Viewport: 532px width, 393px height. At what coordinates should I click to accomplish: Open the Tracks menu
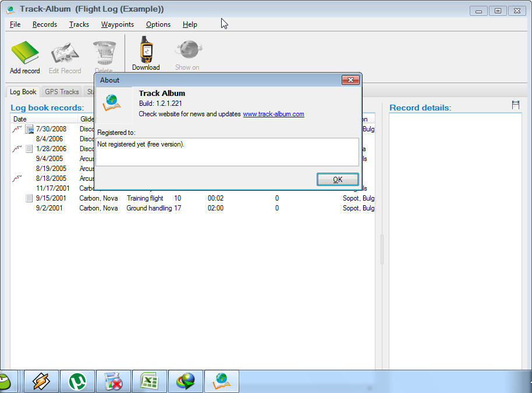click(79, 24)
